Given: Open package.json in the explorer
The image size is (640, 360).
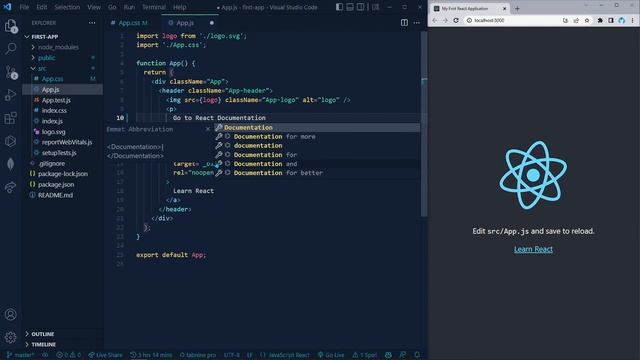Looking at the screenshot, I should tap(56, 184).
